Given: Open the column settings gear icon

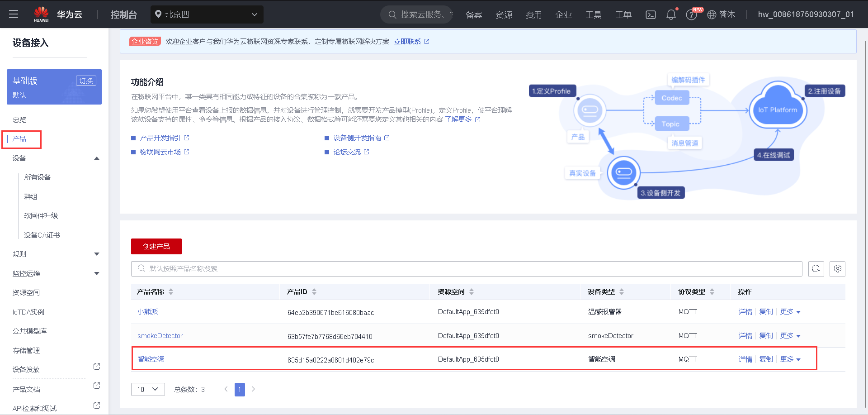Looking at the screenshot, I should 837,269.
